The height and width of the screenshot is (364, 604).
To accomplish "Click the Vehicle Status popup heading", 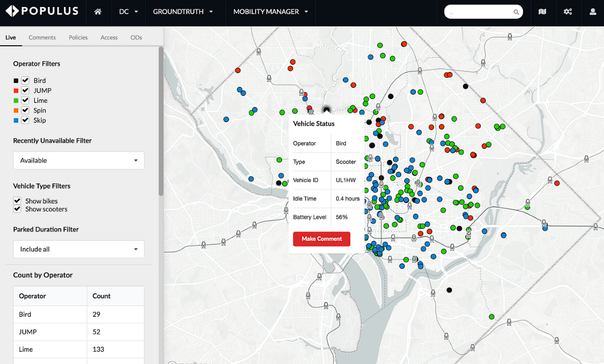I will coord(314,124).
